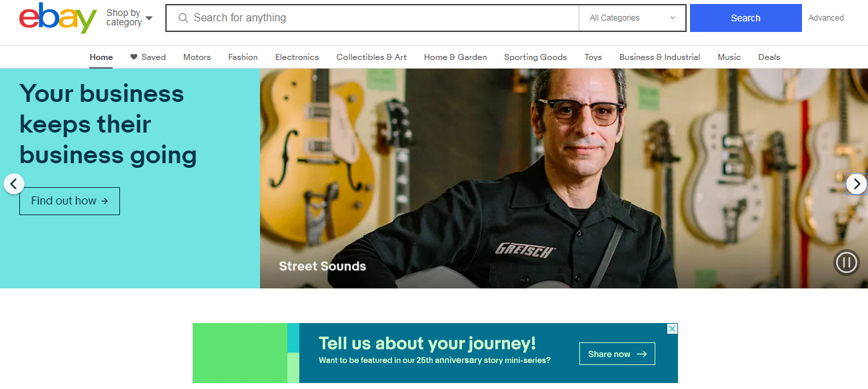This screenshot has width=868, height=389.
Task: Open the Deals menu item
Action: tap(769, 57)
